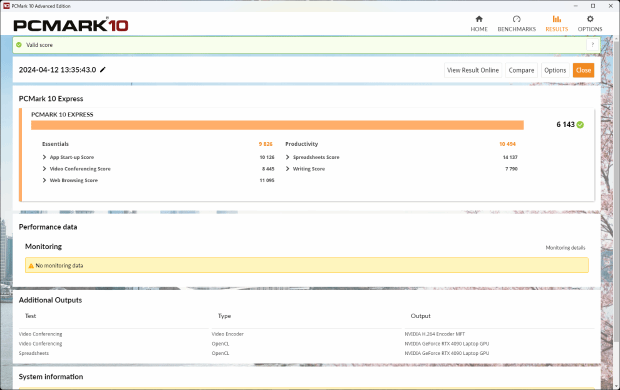The height and width of the screenshot is (390, 620).
Task: Click the orange PCMark 10 Express score bar
Action: click(277, 125)
